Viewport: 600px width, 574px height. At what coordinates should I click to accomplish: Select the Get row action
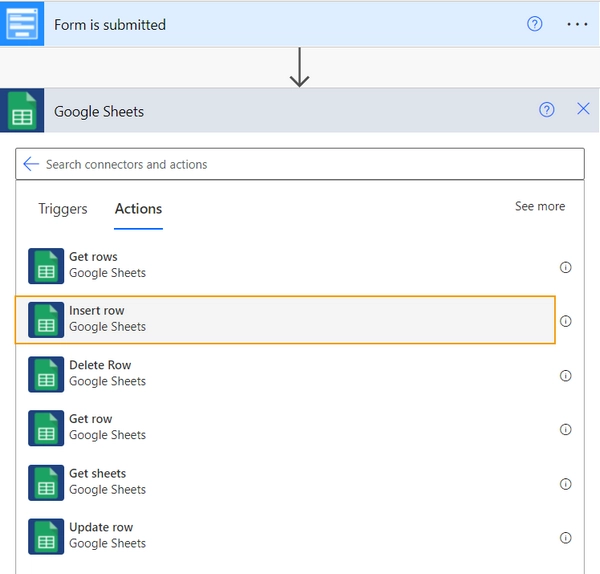pyautogui.click(x=285, y=428)
